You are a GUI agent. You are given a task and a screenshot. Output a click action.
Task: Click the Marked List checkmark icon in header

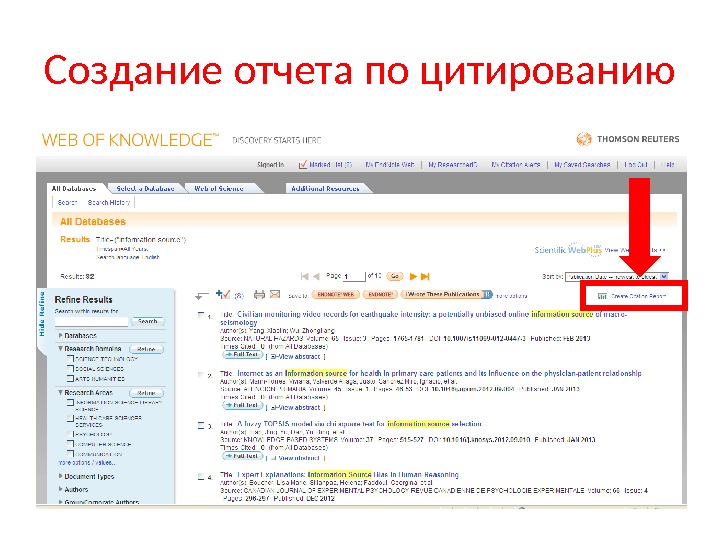pos(303,164)
